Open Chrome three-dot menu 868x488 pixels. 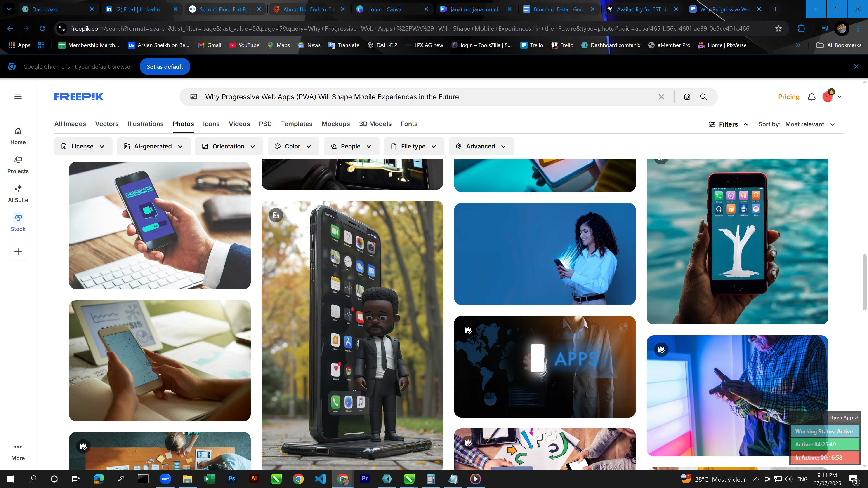point(858,29)
